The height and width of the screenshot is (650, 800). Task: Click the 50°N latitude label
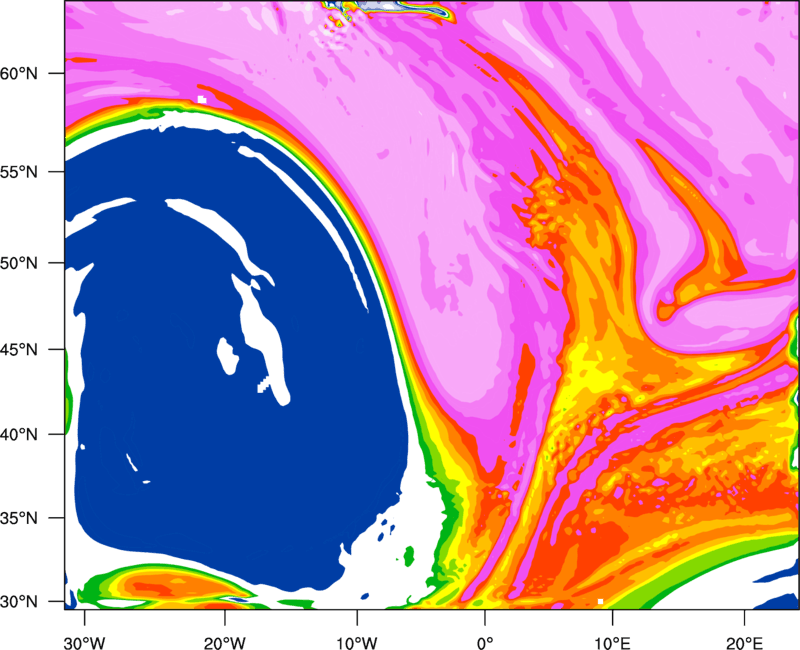[19, 263]
